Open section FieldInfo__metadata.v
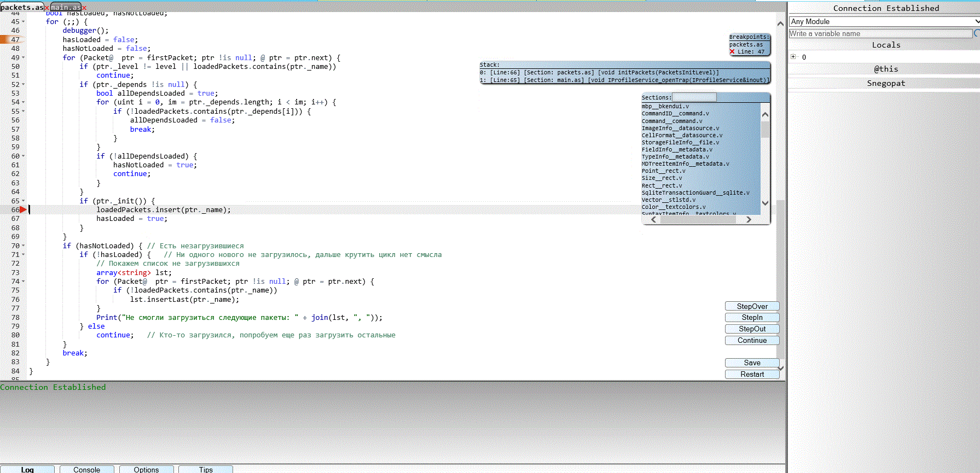 click(677, 149)
